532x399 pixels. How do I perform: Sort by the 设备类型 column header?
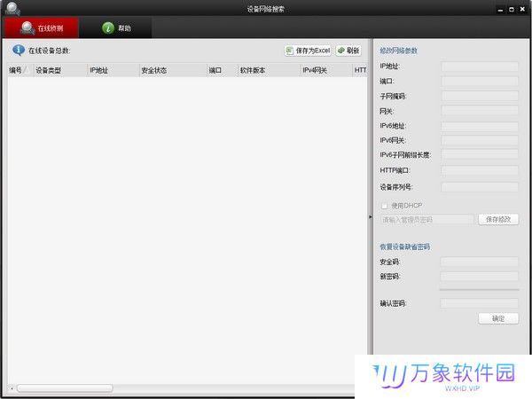coord(60,70)
